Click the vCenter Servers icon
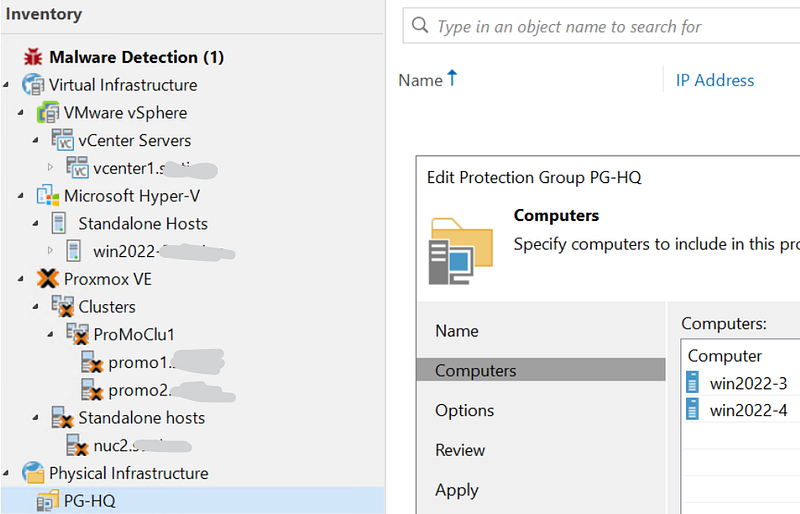800x514 pixels. click(x=62, y=141)
